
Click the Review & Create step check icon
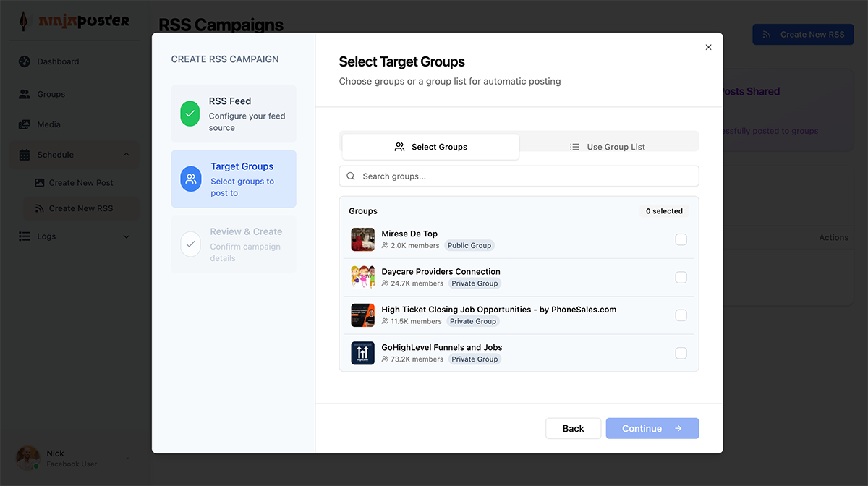tap(190, 244)
